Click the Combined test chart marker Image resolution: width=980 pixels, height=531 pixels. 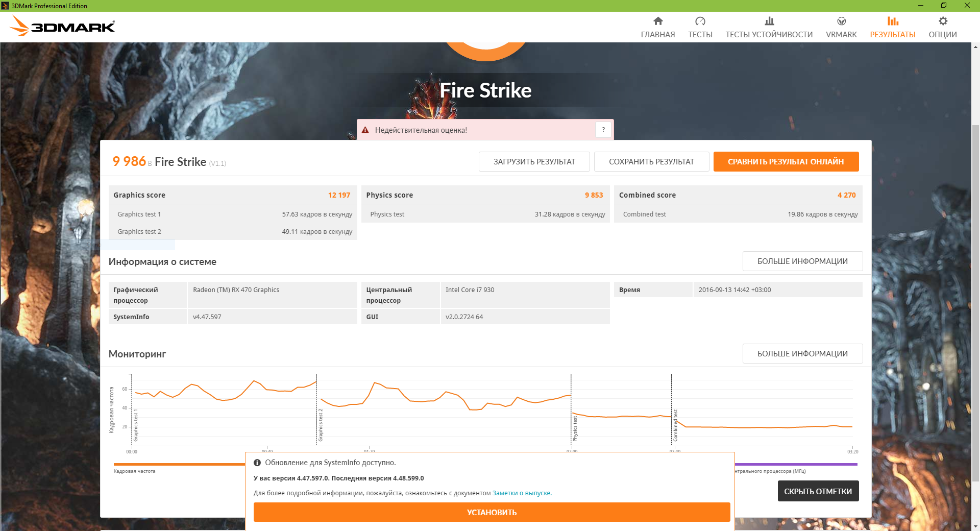coord(675,425)
